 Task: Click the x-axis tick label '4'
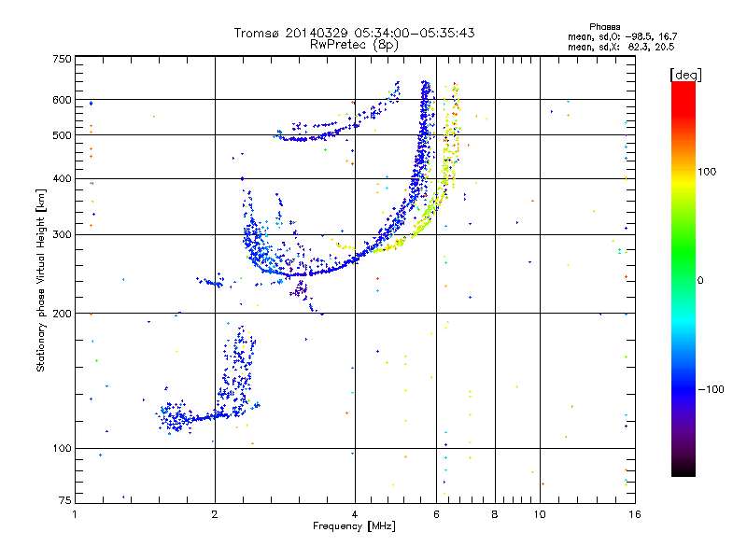[355, 514]
